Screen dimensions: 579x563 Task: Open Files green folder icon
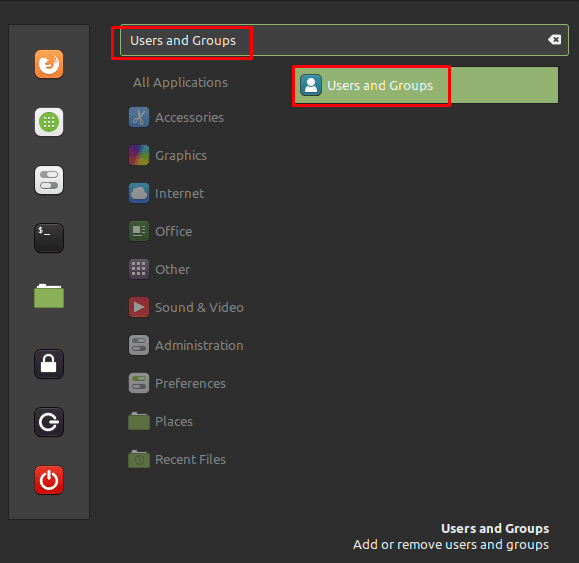click(49, 296)
